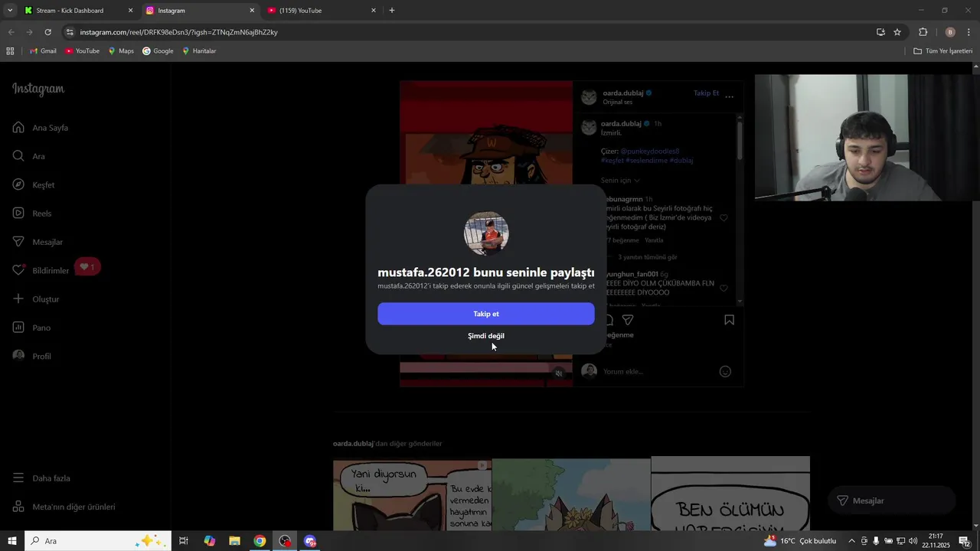The image size is (980, 551).
Task: Click the red notification count badge
Action: pyautogui.click(x=87, y=267)
